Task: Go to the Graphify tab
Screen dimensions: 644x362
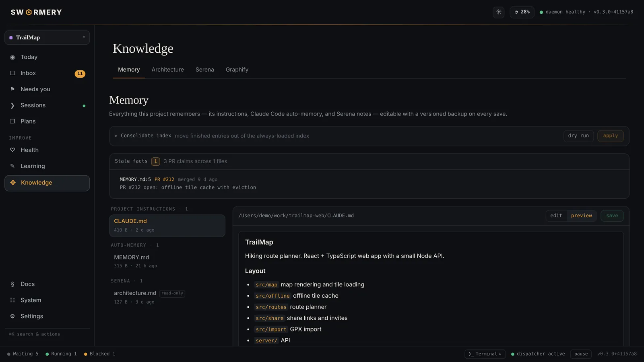Action: tap(237, 70)
